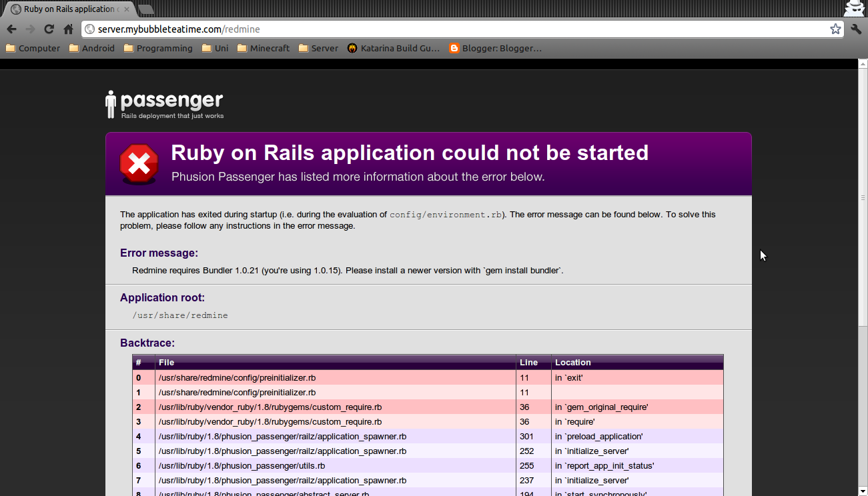Image resolution: width=868 pixels, height=496 pixels.
Task: Click the browser back arrow
Action: click(x=11, y=29)
